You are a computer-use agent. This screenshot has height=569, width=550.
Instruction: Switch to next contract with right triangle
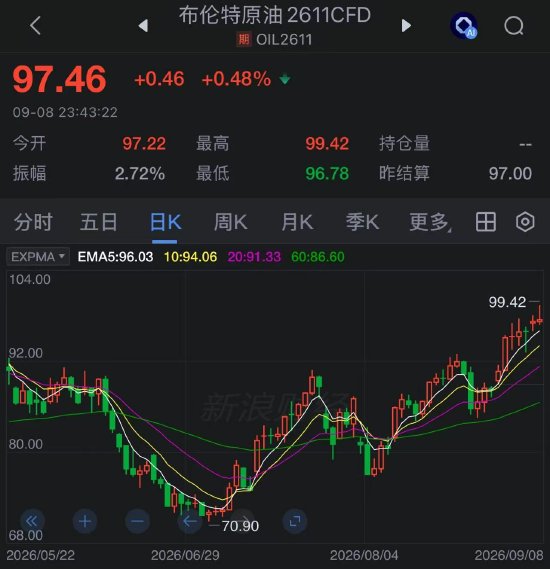[406, 26]
